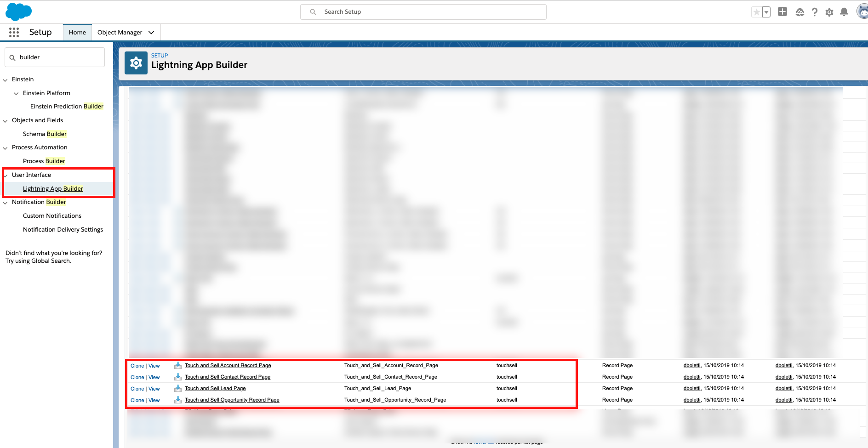Viewport: 868px width, 448px height.
Task: Open the Object Manager tab
Action: (x=120, y=33)
